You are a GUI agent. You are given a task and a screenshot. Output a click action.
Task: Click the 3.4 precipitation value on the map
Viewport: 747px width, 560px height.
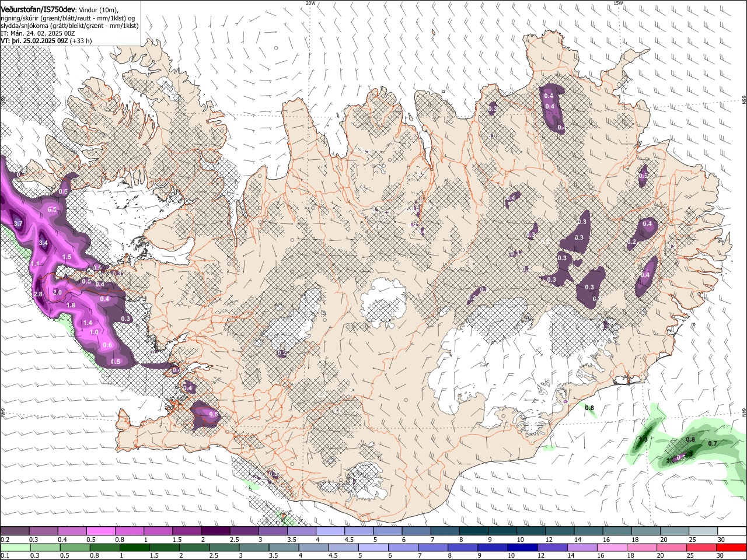43,243
